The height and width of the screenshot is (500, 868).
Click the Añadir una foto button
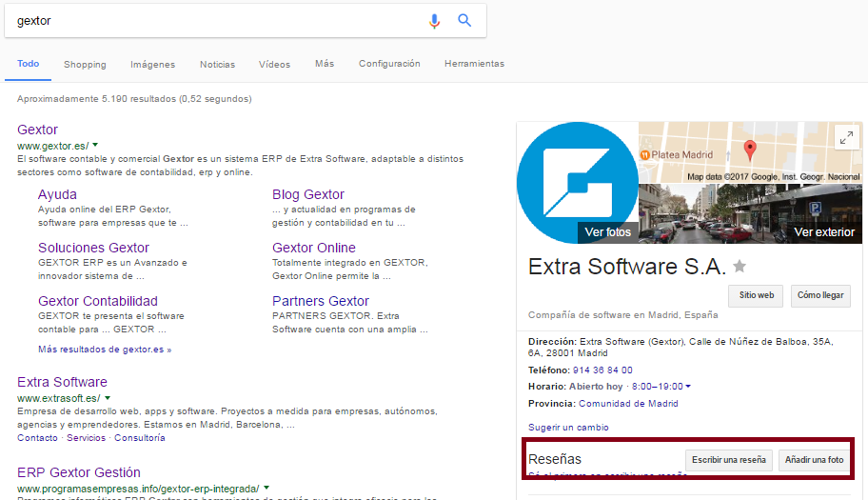tap(814, 460)
